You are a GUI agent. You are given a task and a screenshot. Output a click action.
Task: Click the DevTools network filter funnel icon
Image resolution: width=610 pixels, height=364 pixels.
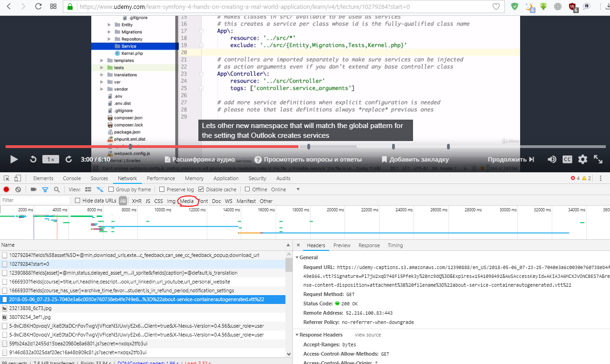tap(45, 189)
